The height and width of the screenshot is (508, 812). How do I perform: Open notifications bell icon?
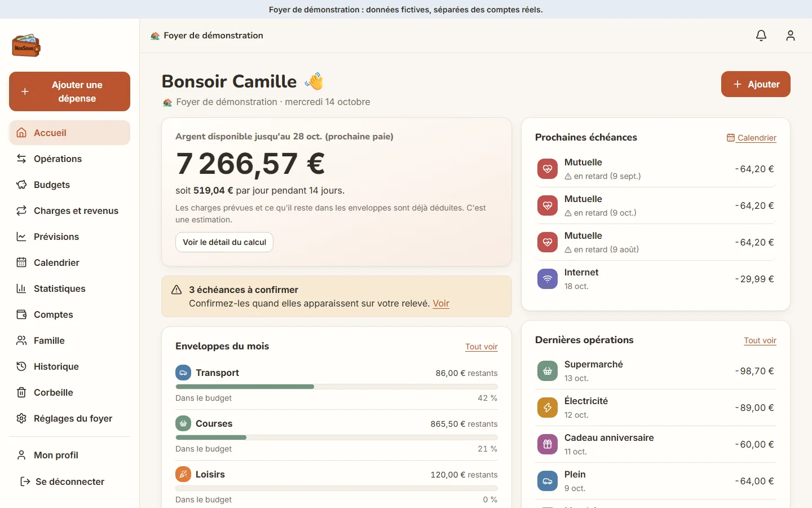[761, 36]
